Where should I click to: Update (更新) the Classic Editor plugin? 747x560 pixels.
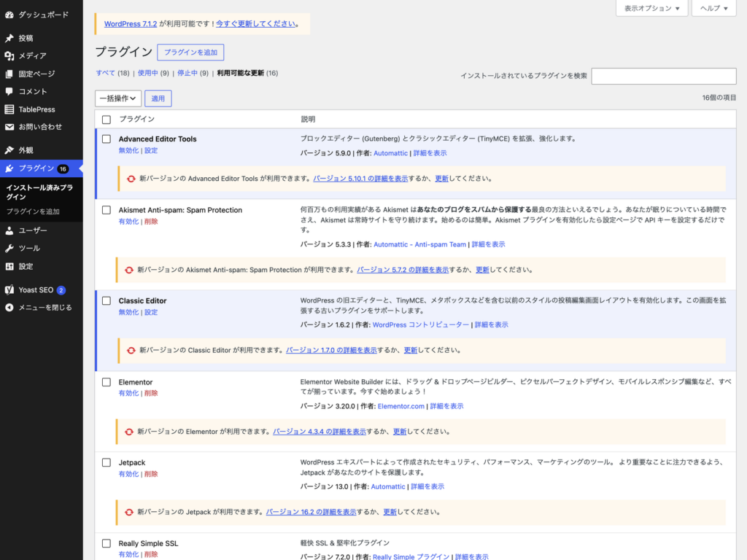point(411,350)
